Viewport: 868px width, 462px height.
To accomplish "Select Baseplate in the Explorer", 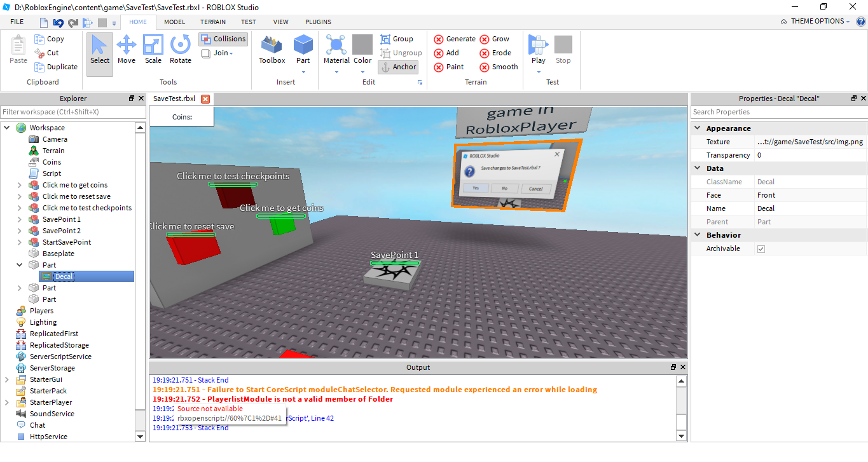I will click(x=59, y=254).
